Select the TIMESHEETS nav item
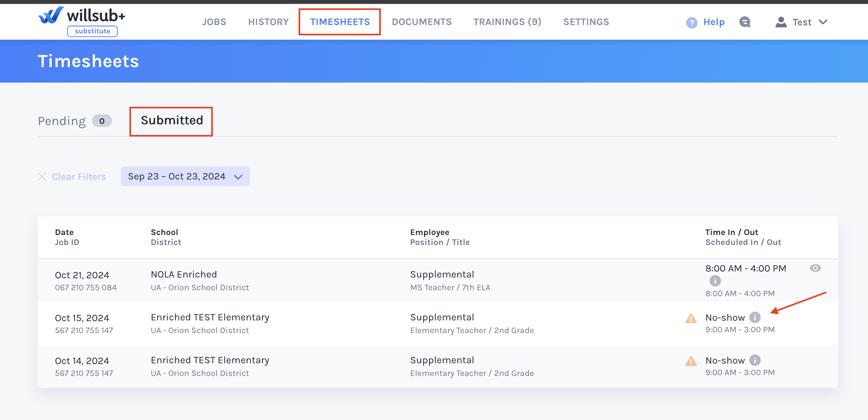868x420 pixels. (340, 22)
